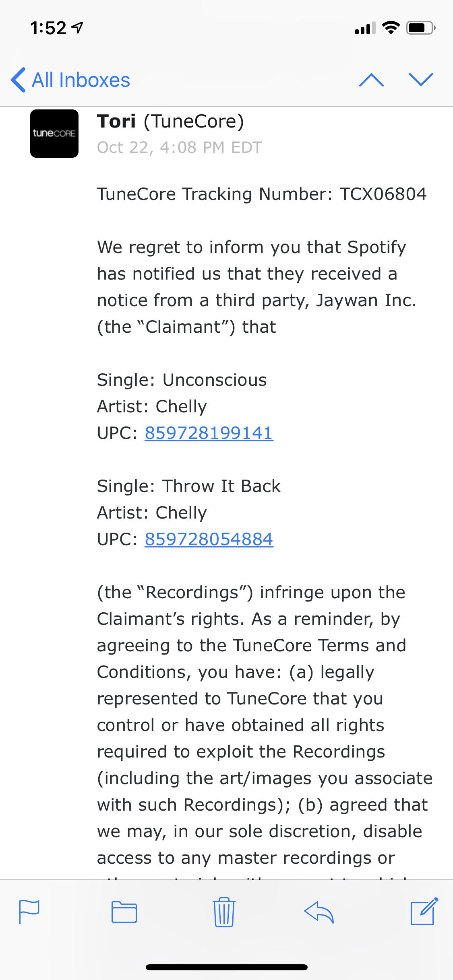
Task: Tap the cellular signal bars
Action: 365,28
